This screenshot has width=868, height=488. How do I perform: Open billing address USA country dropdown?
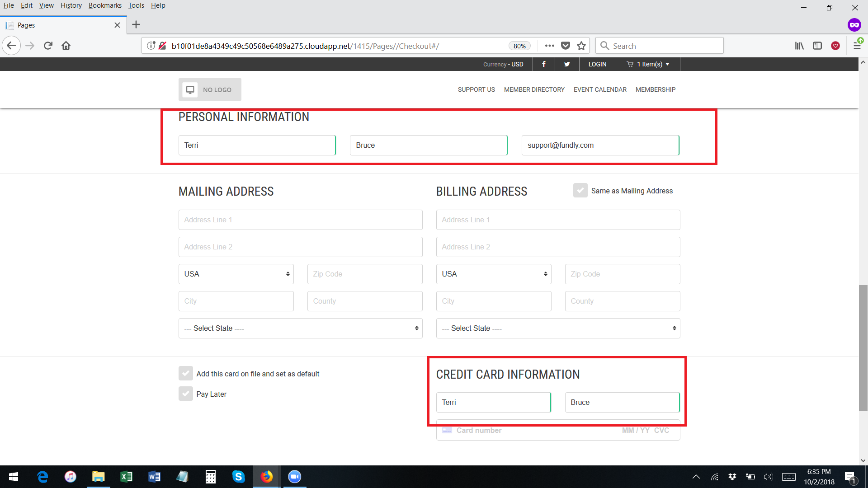[x=493, y=274]
